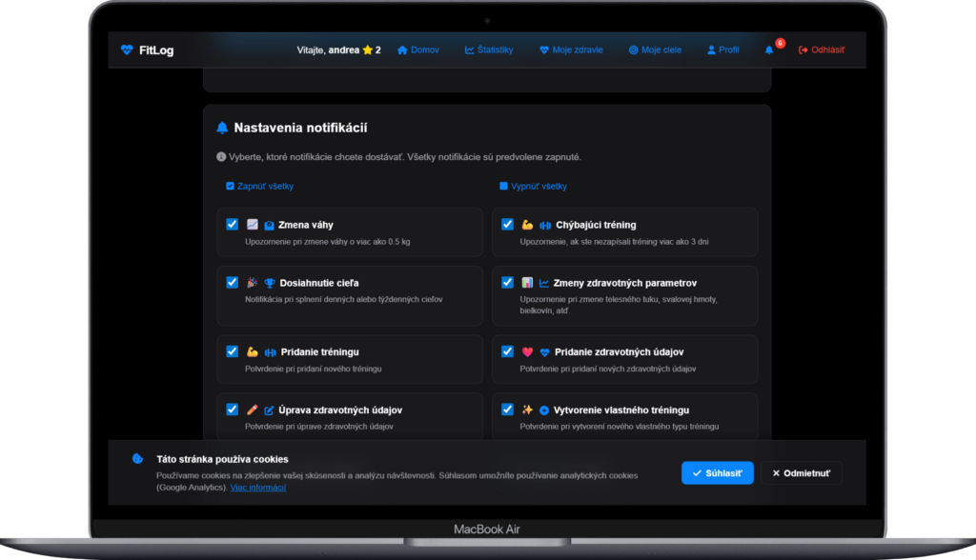Click the edit icon beside Úprava zdravotných údajov
Screen dimensions: 976x560
click(x=269, y=410)
